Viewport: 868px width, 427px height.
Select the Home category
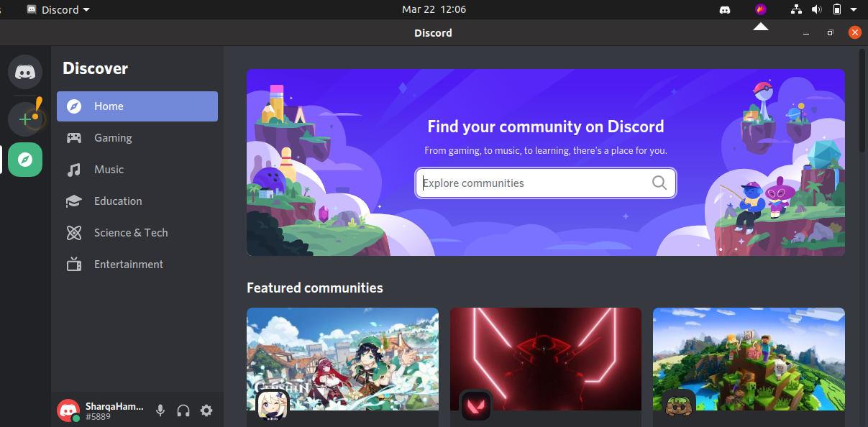point(137,106)
